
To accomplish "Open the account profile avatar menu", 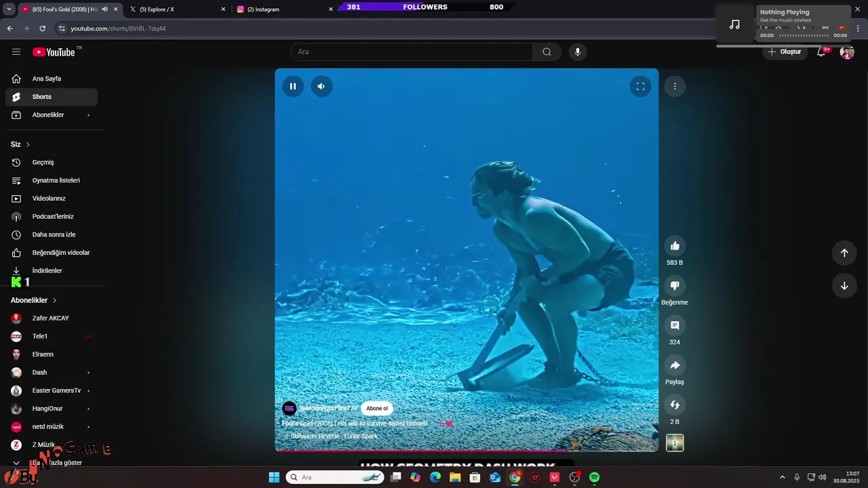I will pos(847,52).
